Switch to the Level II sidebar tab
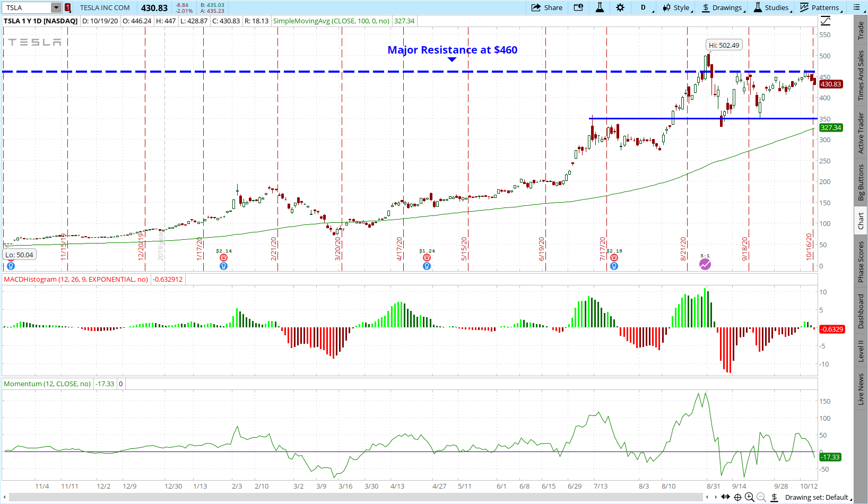 tap(861, 351)
